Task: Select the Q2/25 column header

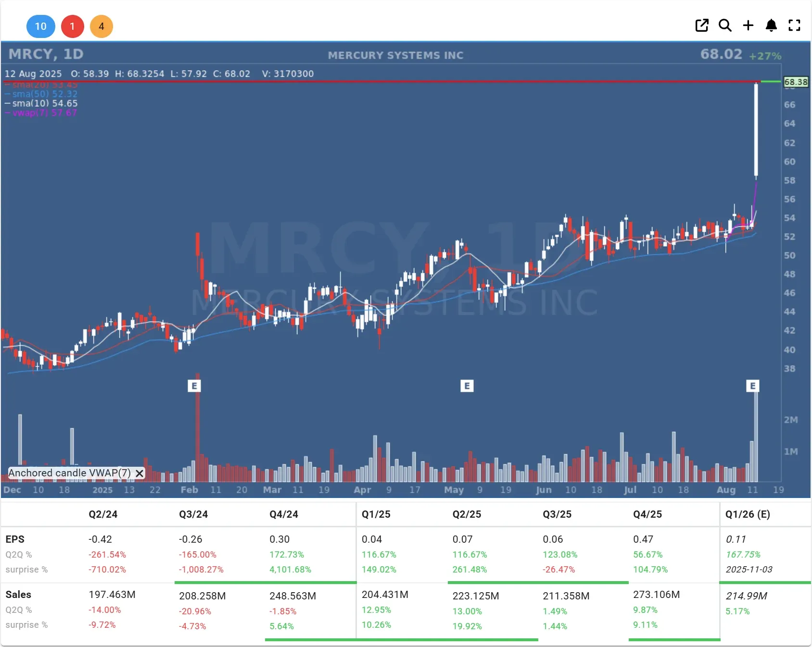Action: (x=467, y=514)
